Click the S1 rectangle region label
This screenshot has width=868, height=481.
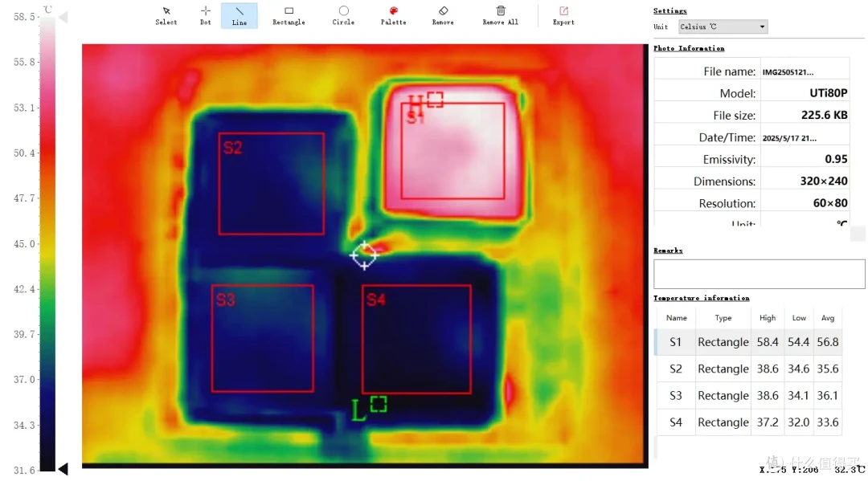(x=416, y=117)
